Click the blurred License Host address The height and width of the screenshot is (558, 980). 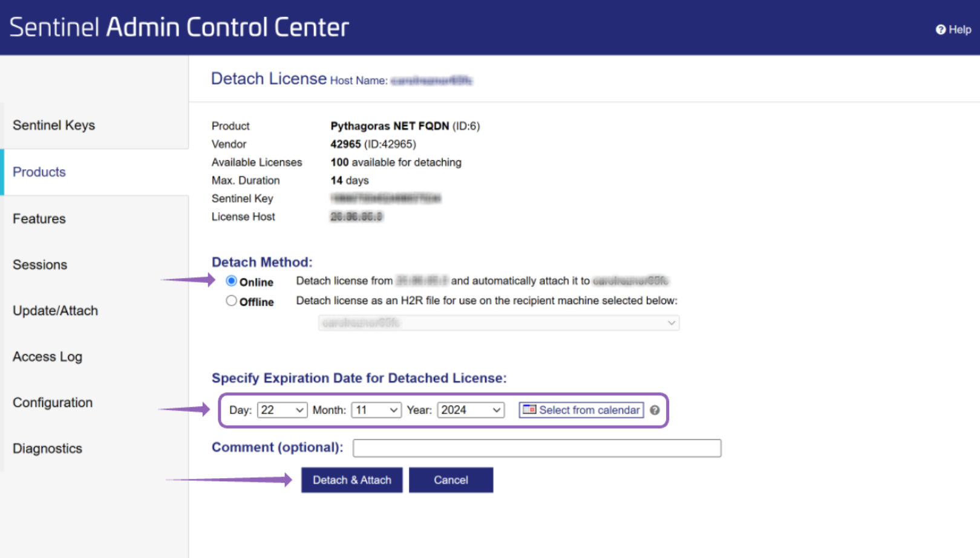click(356, 216)
